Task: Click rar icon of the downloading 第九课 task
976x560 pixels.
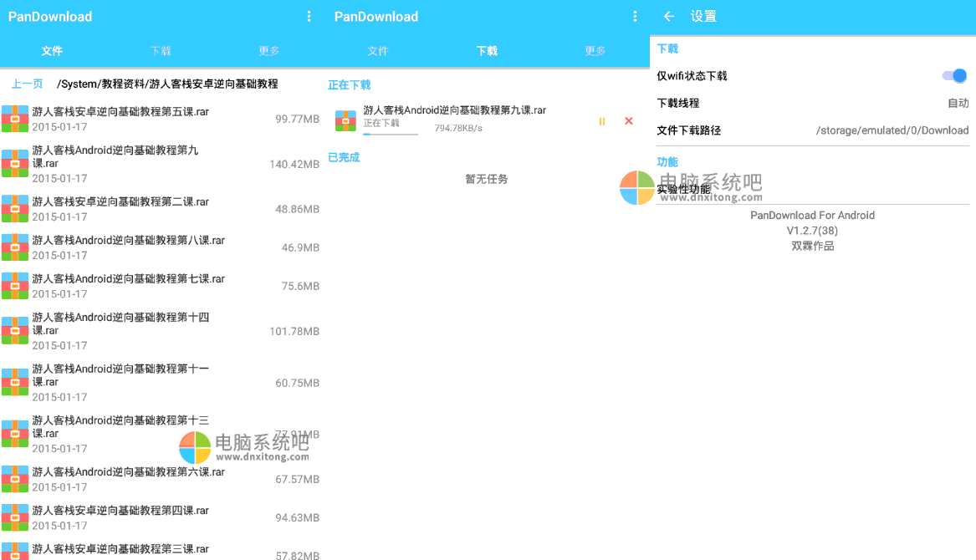Action: (345, 120)
